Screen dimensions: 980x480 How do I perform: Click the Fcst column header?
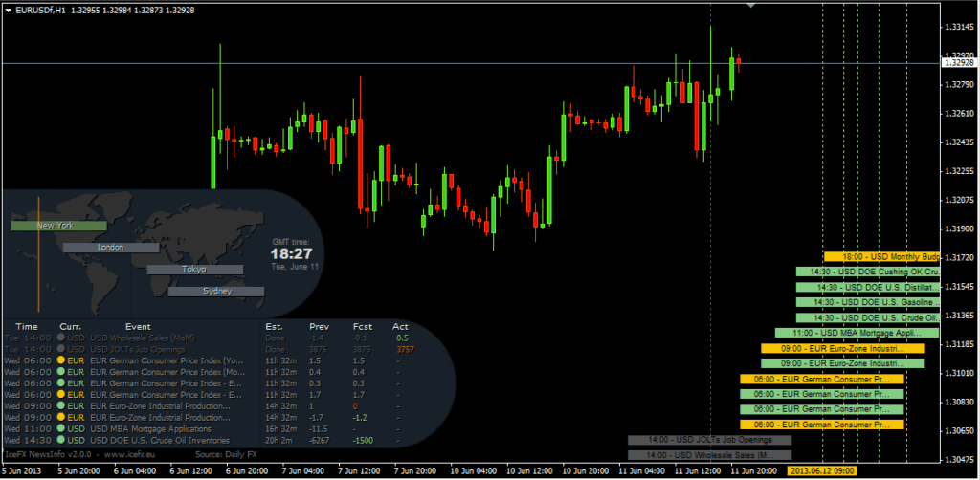coord(362,326)
